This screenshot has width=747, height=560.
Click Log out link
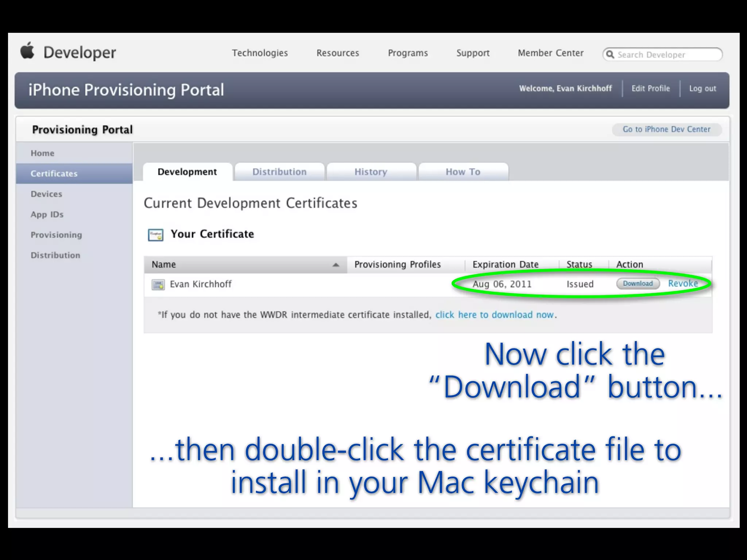703,89
